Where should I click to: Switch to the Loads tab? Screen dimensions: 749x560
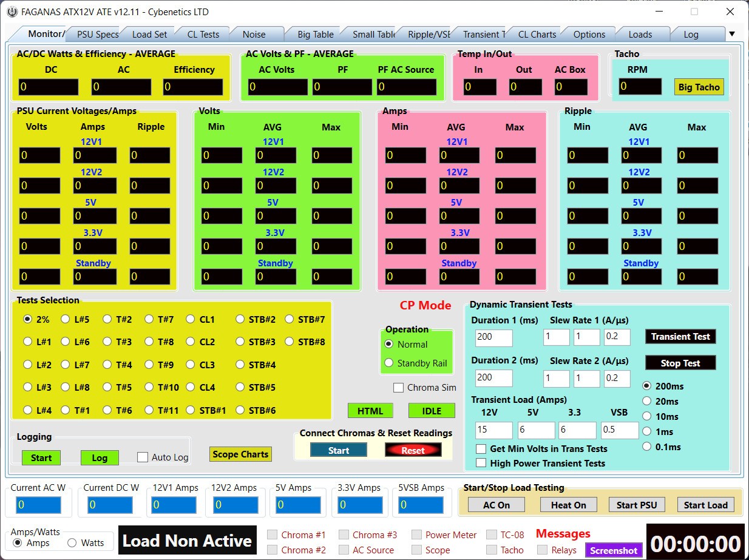coord(640,34)
